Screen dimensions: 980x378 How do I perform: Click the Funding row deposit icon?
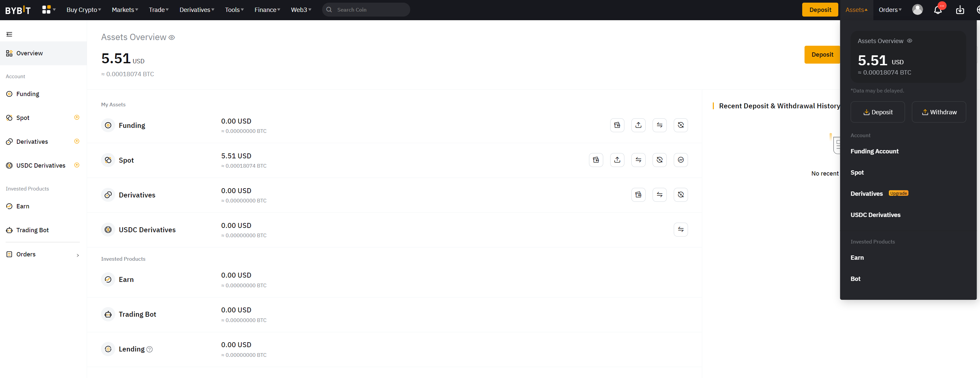(617, 125)
